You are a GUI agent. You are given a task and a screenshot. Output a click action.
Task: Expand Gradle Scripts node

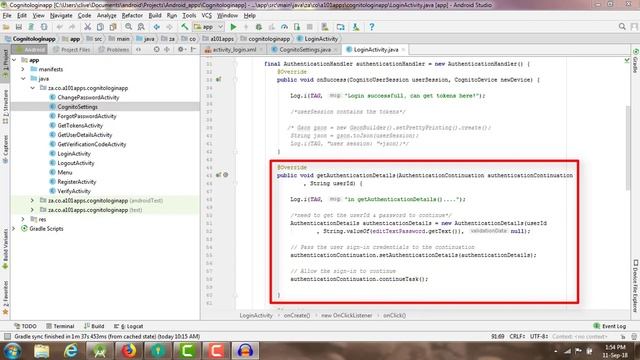tap(15, 229)
